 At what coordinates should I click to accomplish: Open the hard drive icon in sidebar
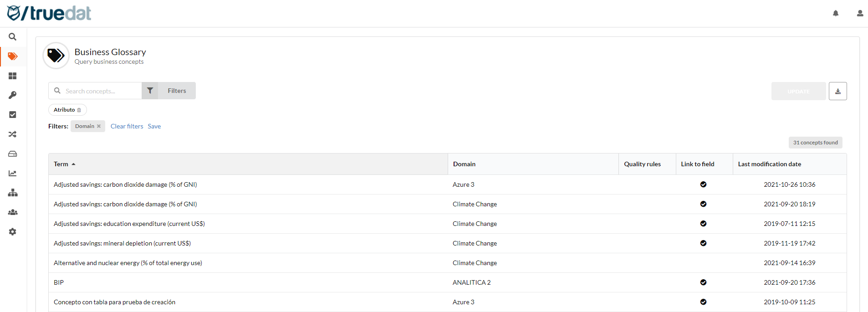[x=13, y=154]
